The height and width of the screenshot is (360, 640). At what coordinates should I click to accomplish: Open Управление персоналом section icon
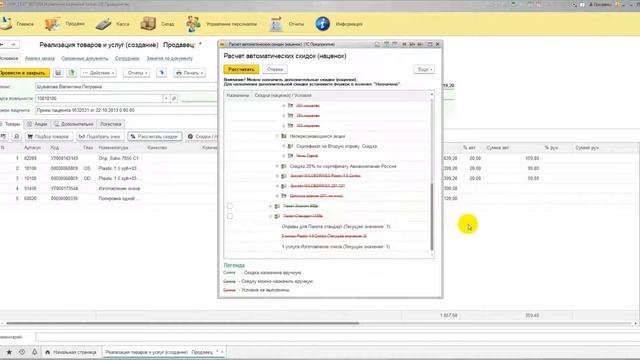pyautogui.click(x=193, y=24)
